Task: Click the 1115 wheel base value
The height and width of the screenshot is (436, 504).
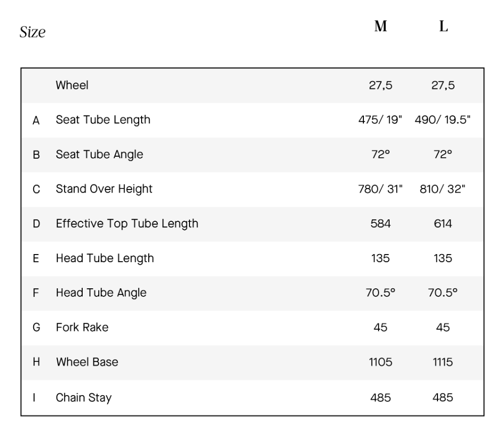Action: [443, 362]
